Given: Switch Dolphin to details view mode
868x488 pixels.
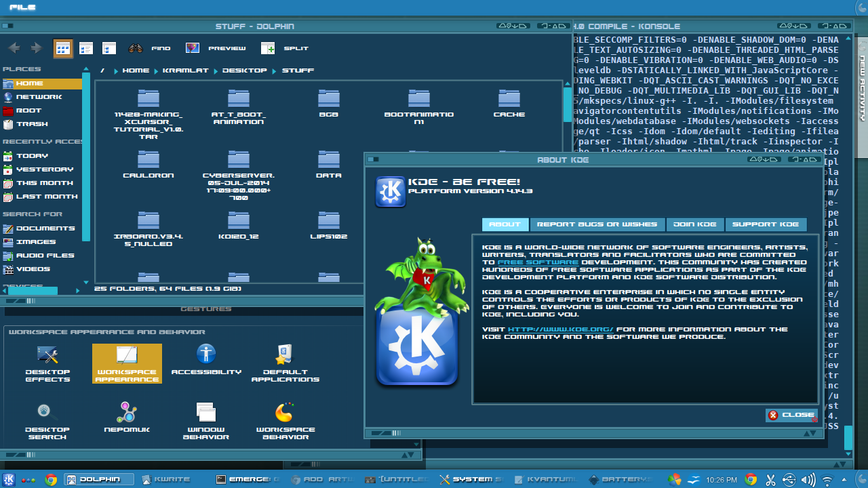Looking at the screenshot, I should [x=109, y=48].
